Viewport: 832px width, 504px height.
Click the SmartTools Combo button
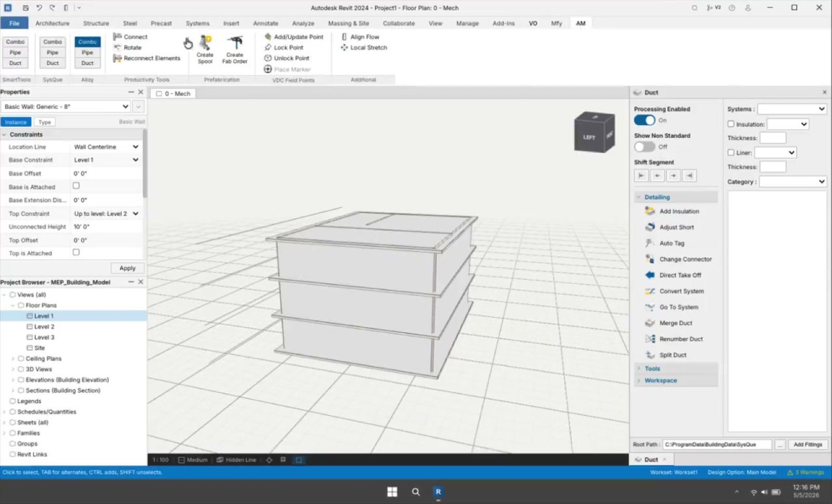pos(16,42)
